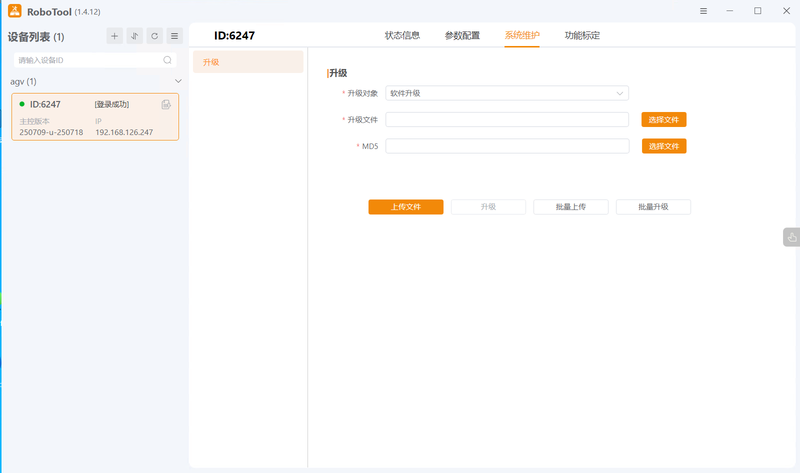Click the device ID search input field
The height and width of the screenshot is (473, 800).
(88, 60)
